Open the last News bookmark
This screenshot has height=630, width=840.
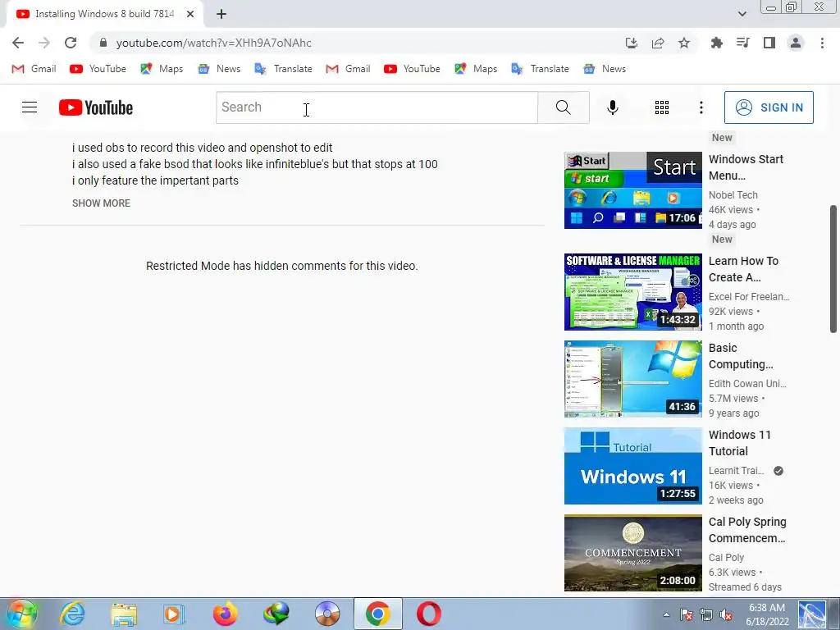(605, 69)
